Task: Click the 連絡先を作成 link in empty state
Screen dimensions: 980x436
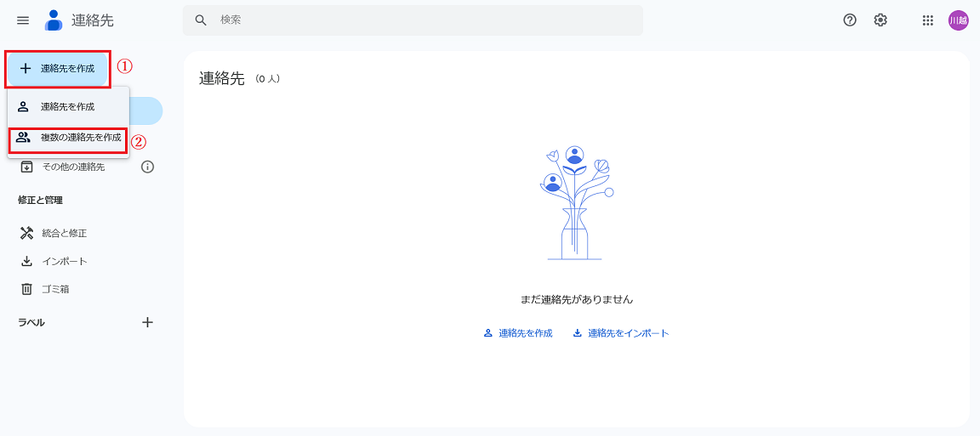Action: (x=518, y=333)
